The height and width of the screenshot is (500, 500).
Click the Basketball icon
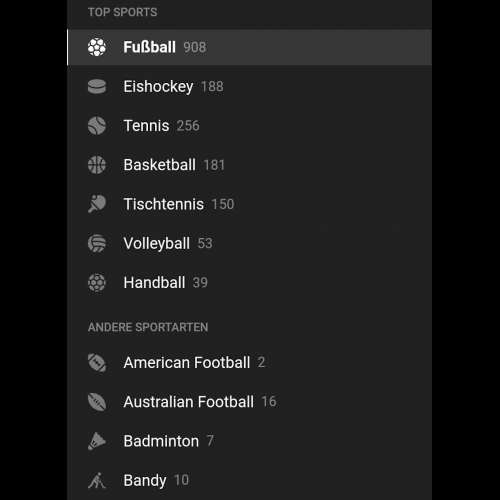point(97,165)
